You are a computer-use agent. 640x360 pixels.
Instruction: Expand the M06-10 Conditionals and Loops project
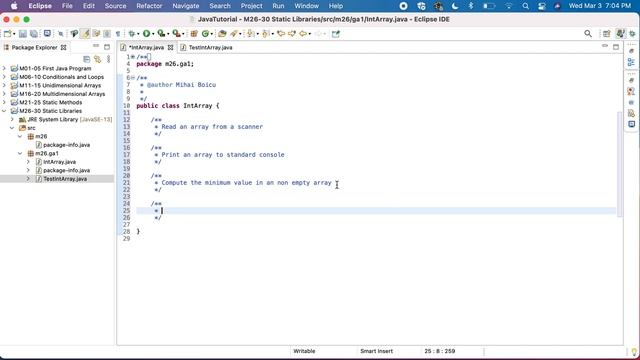[x=4, y=77]
